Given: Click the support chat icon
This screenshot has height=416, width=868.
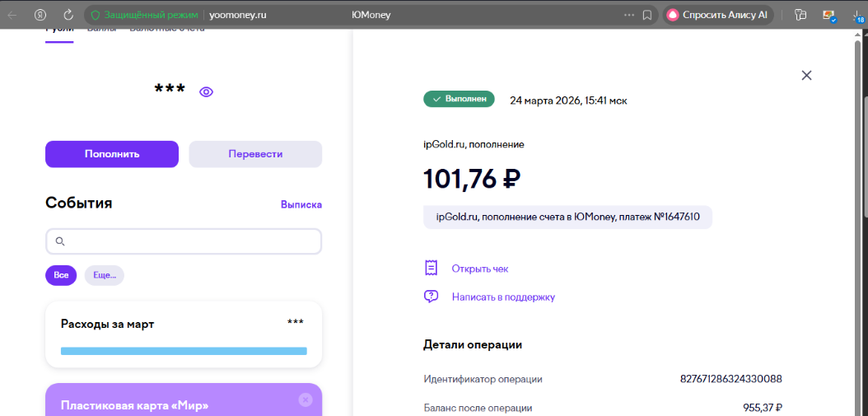Looking at the screenshot, I should coord(431,297).
